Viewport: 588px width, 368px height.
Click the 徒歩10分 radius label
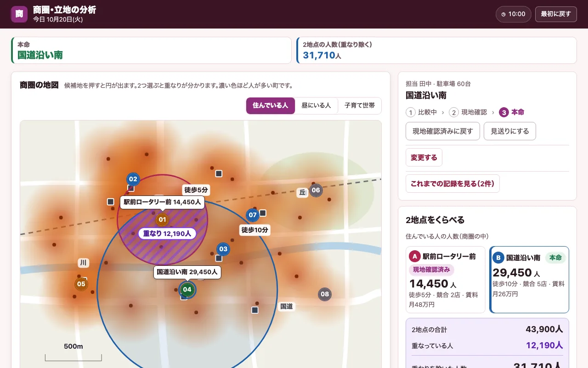(x=255, y=230)
